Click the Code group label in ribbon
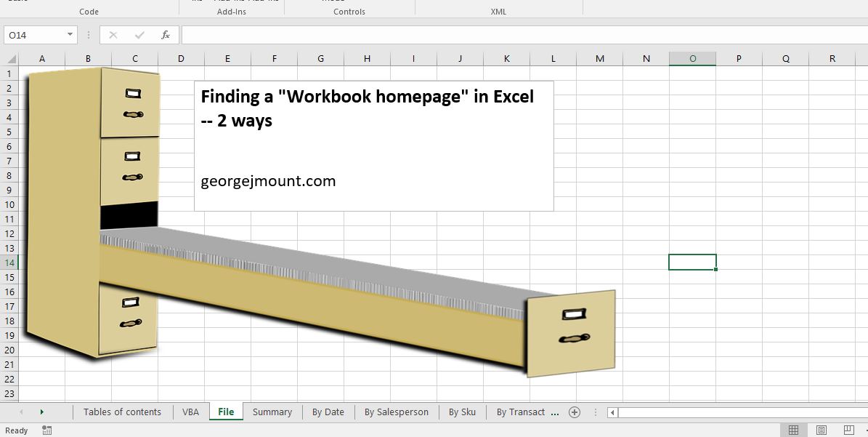 89,12
